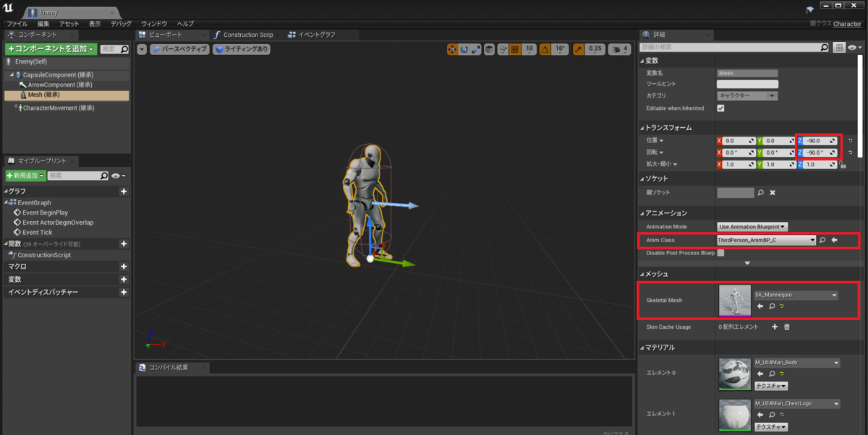Open rotation snap value 10° dropdown
Viewport: 868px width, 435px height.
click(x=560, y=49)
